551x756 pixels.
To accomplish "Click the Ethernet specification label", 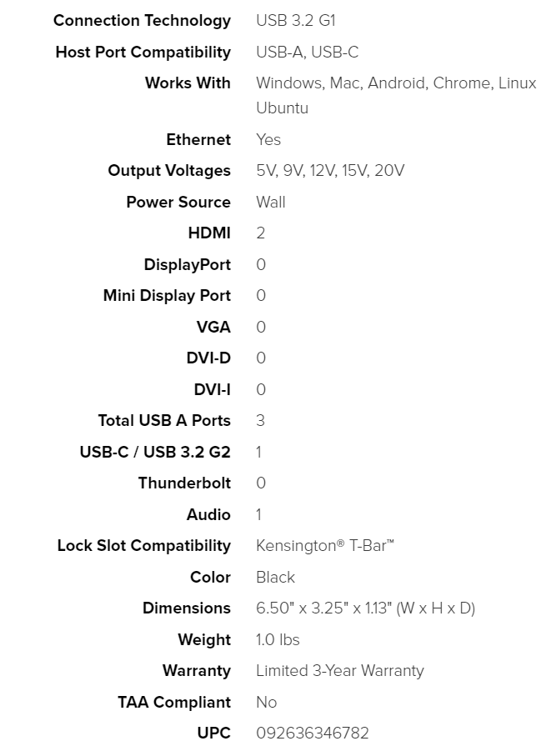I will 198,140.
